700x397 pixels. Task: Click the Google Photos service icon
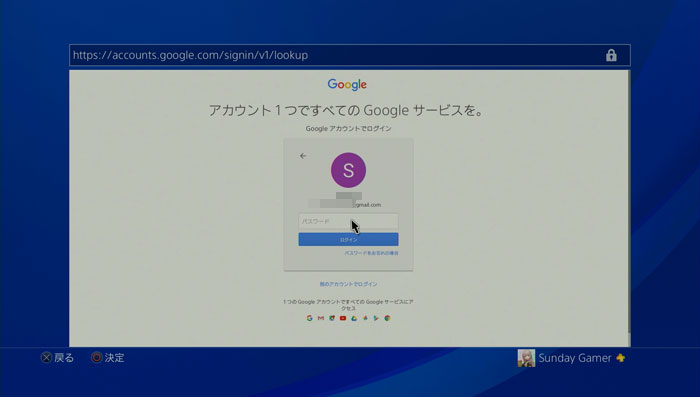(365, 318)
